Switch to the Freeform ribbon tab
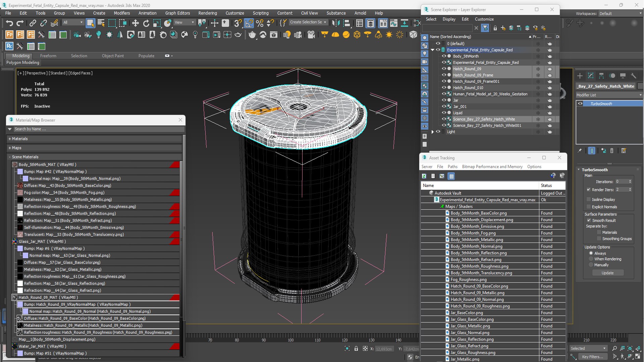Viewport: 644px width, 362px height. click(48, 56)
